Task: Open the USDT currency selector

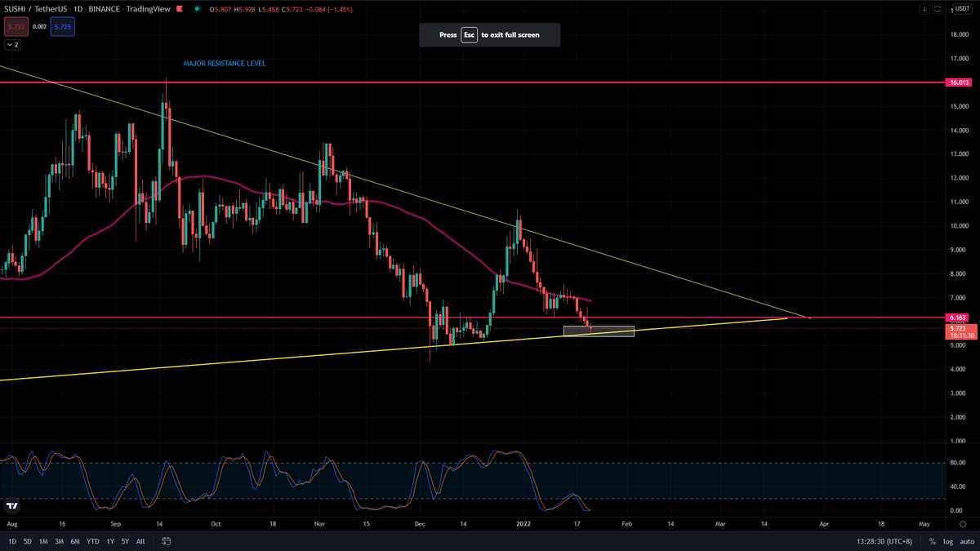Action: tap(962, 9)
